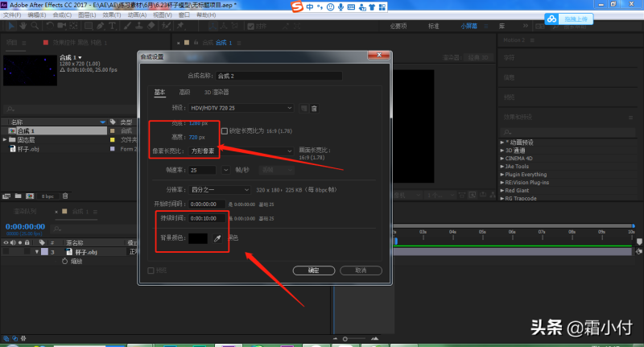Open the soft keyboard icon in the IME bar
Image resolution: width=644 pixels, height=347 pixels.
[351, 7]
